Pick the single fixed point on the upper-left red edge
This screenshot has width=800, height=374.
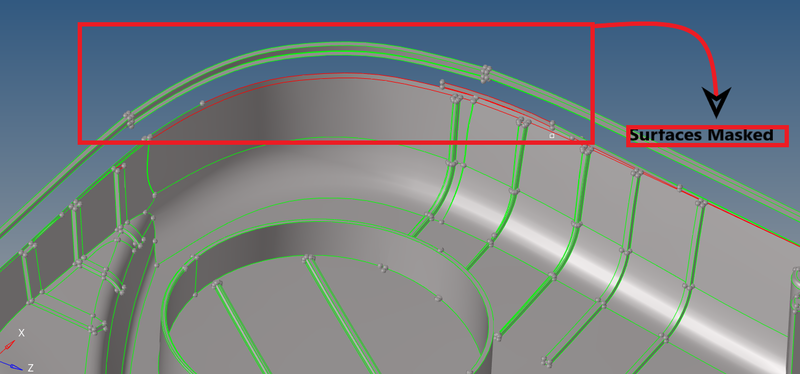[x=202, y=103]
